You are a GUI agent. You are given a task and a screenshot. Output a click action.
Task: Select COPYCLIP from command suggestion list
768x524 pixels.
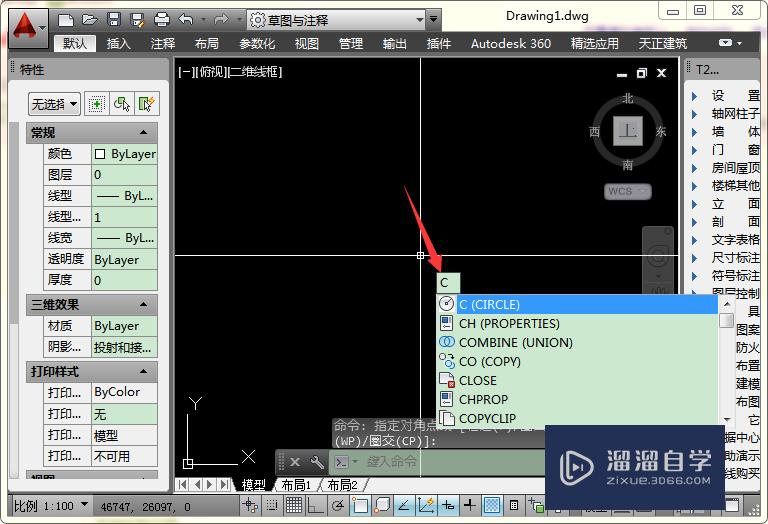coord(577,418)
